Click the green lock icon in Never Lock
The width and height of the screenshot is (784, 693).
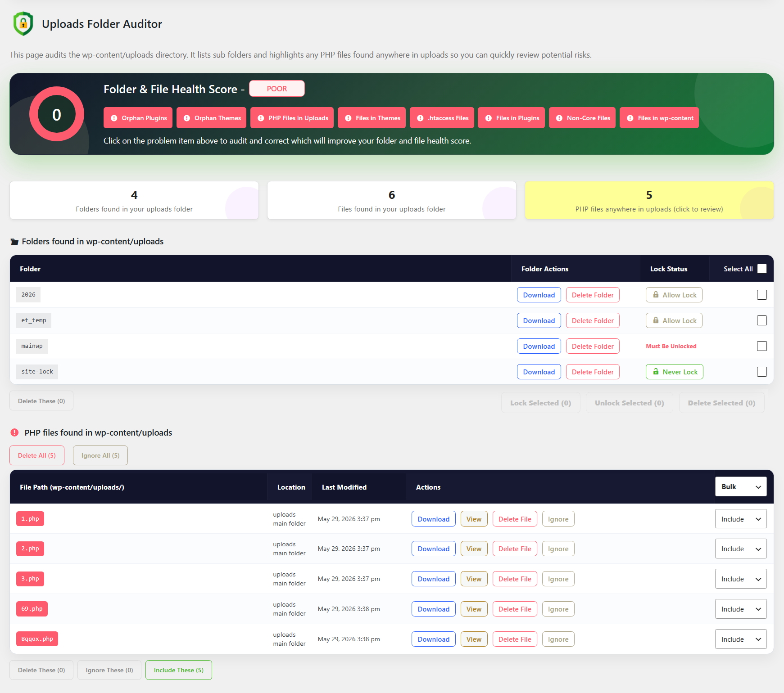click(656, 372)
